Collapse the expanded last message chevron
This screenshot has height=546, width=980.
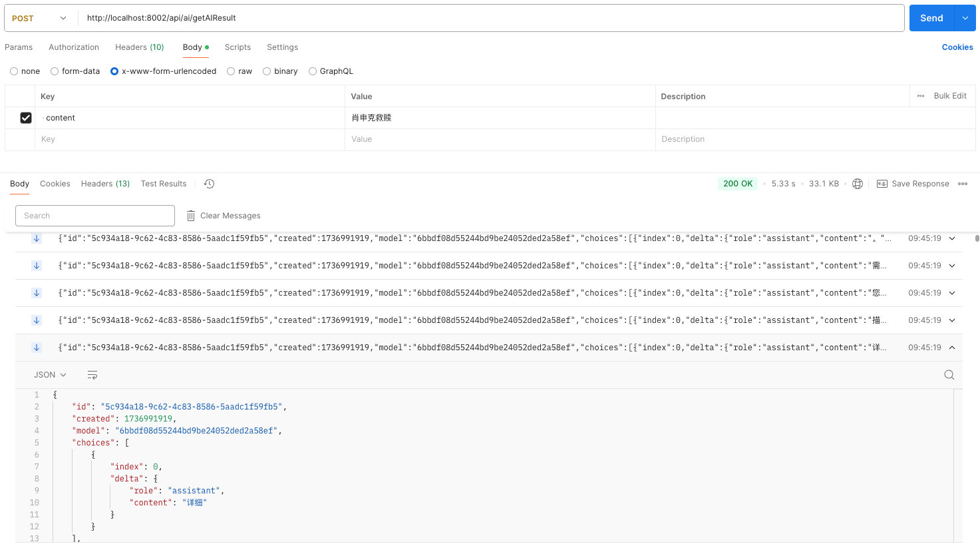(x=952, y=348)
